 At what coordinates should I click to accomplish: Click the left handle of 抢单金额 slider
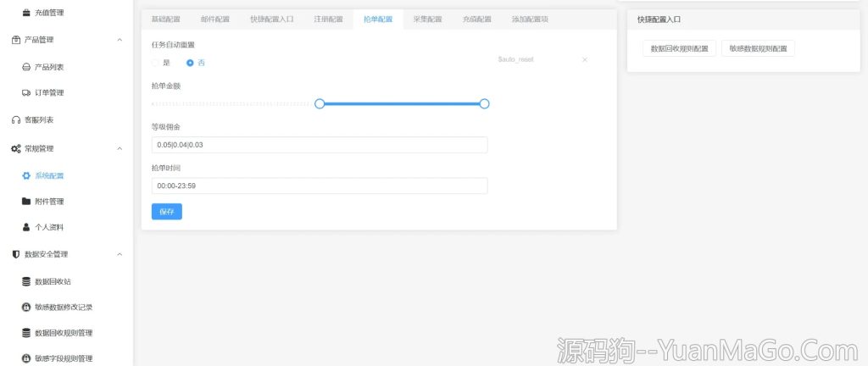320,104
